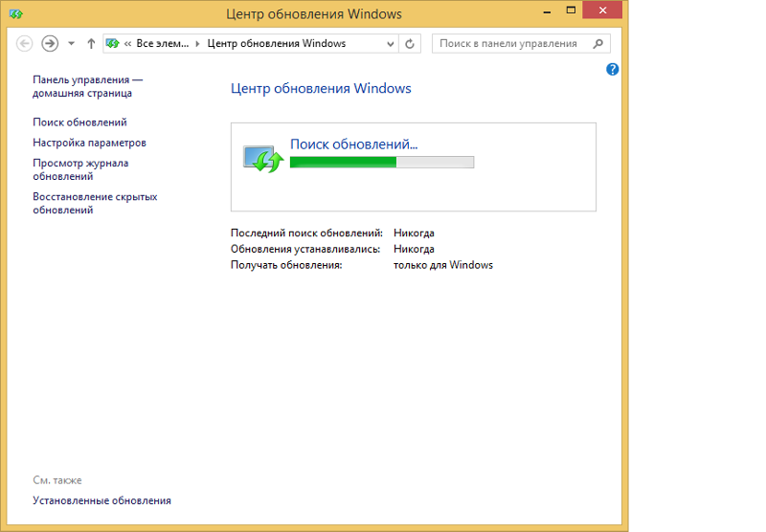
Task: Minimize the Windows Update window
Action: (547, 11)
